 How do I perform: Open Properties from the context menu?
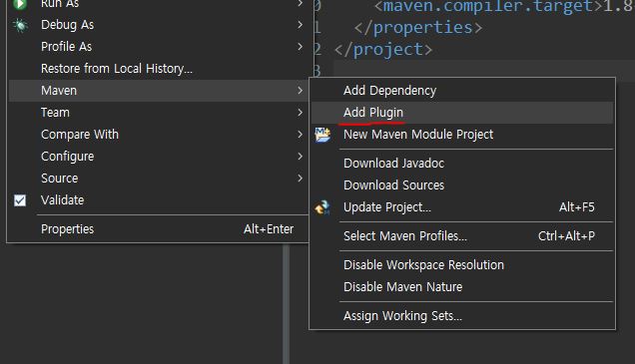(x=158, y=229)
